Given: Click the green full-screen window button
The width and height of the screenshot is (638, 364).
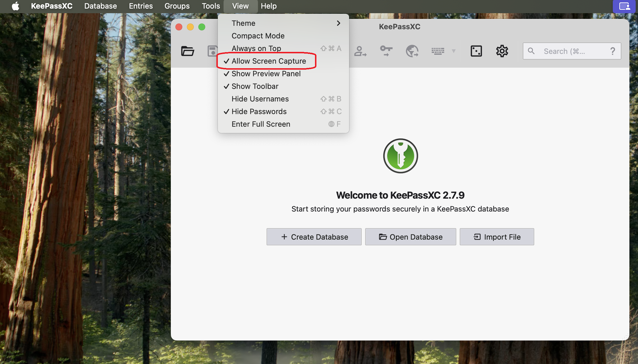Looking at the screenshot, I should pyautogui.click(x=202, y=27).
